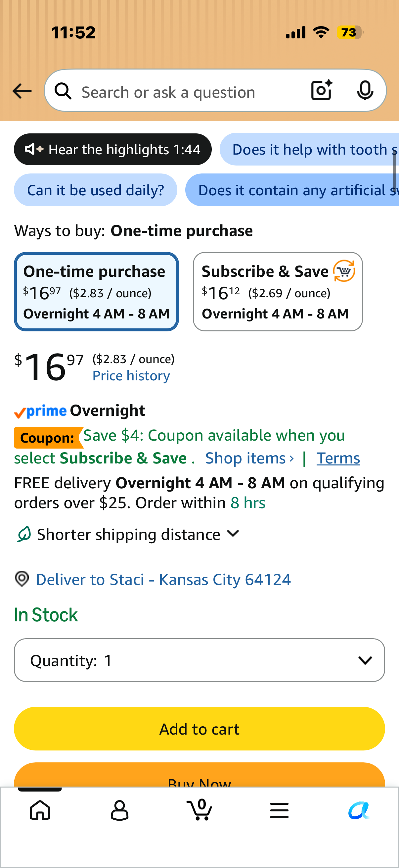
Task: Select One-time purchase option
Action: 96,291
